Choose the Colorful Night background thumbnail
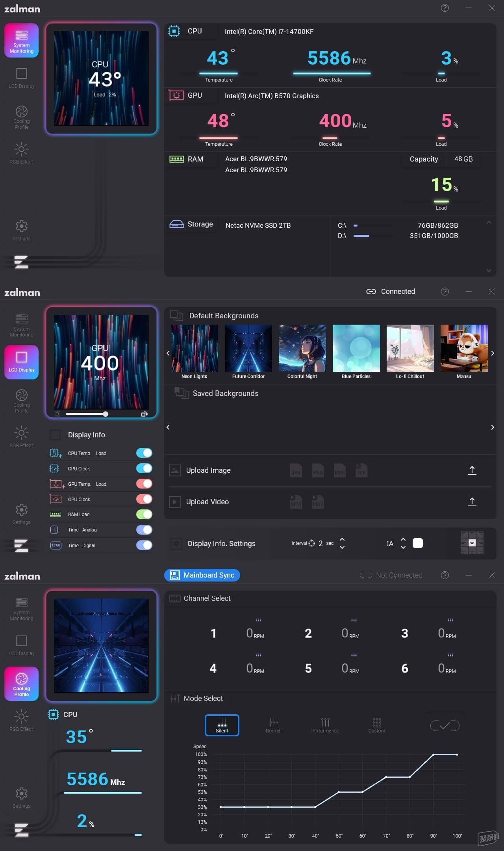The image size is (504, 851). 302,348
